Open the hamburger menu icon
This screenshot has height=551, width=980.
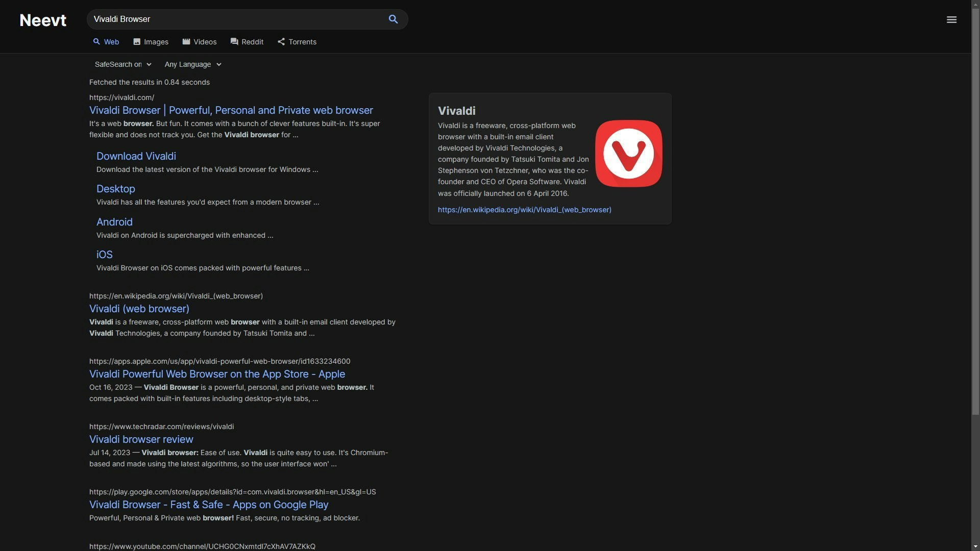tap(951, 19)
